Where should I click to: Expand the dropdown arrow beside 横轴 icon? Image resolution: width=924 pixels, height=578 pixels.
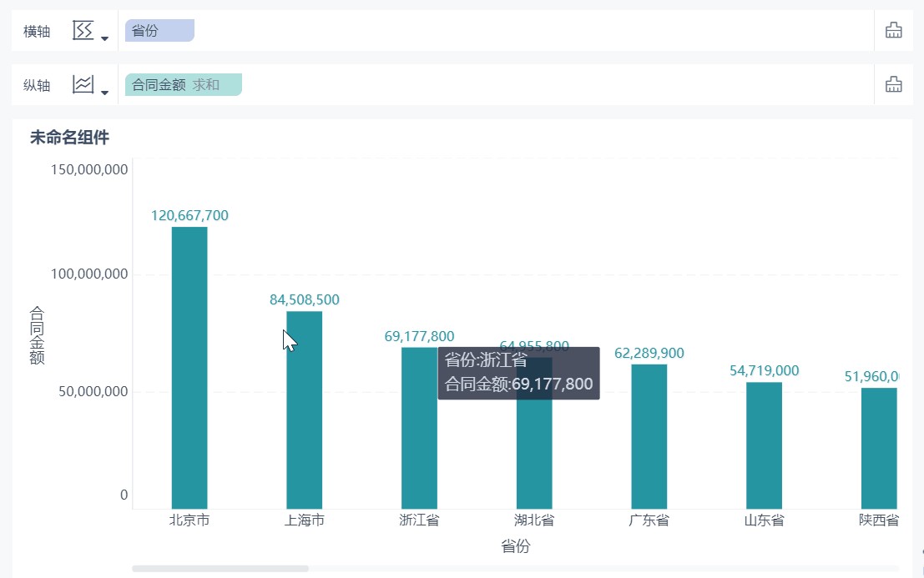click(104, 38)
